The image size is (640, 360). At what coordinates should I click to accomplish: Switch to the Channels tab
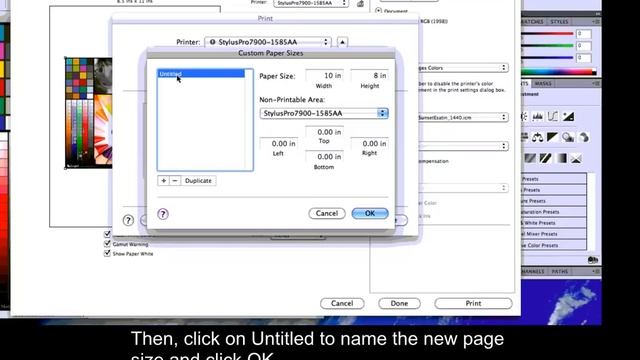pyautogui.click(x=533, y=271)
